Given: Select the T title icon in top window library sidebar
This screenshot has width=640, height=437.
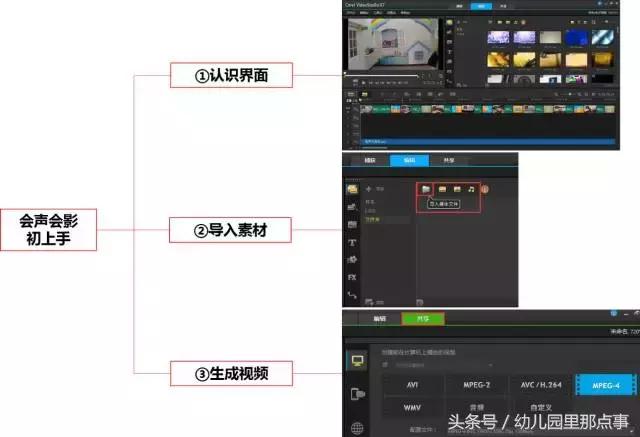Looking at the screenshot, I should coord(449,52).
